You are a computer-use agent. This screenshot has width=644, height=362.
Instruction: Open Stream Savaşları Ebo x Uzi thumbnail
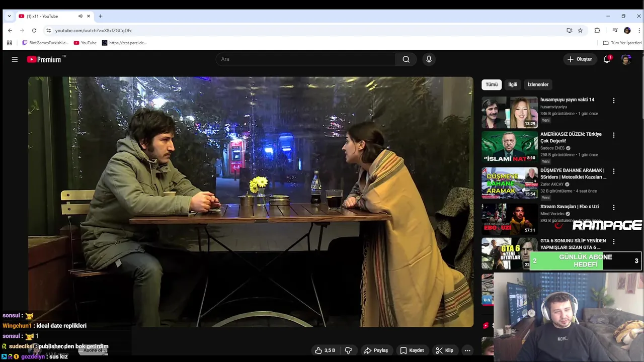point(510,219)
